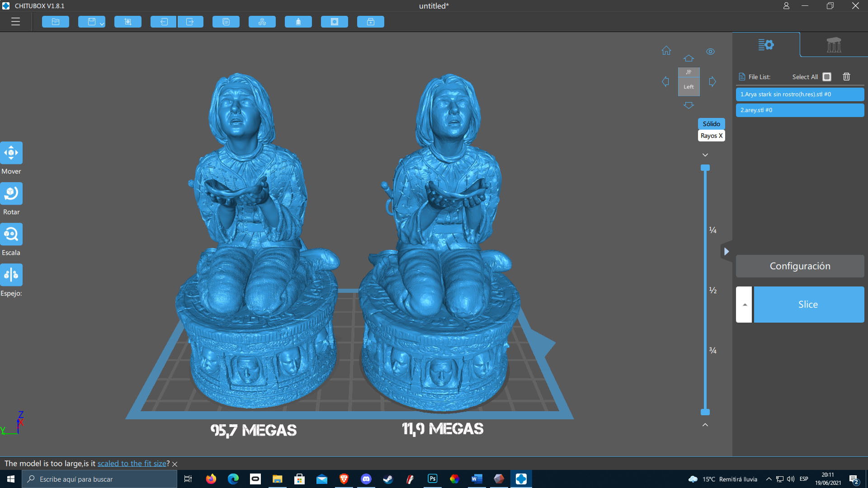The height and width of the screenshot is (488, 868).
Task: Click the bottom handle of layer slider
Action: (x=705, y=412)
